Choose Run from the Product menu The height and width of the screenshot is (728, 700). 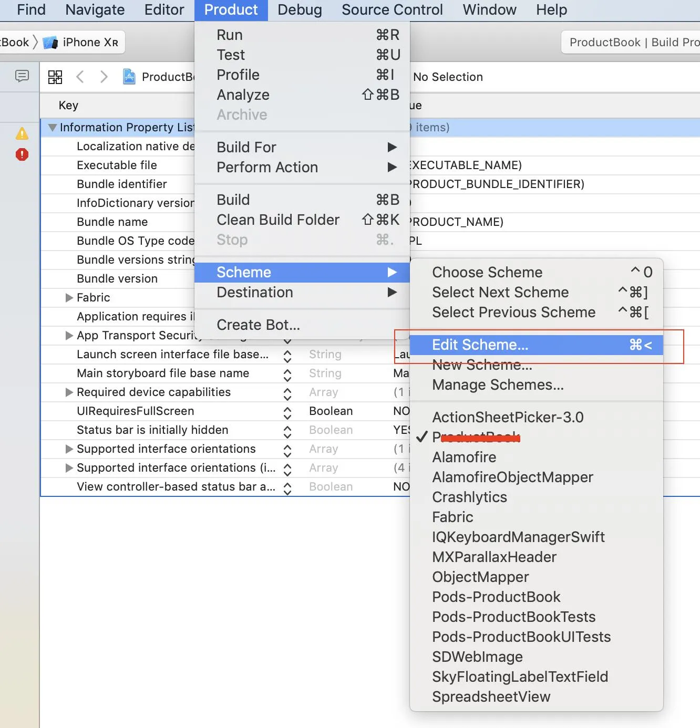(x=302, y=35)
